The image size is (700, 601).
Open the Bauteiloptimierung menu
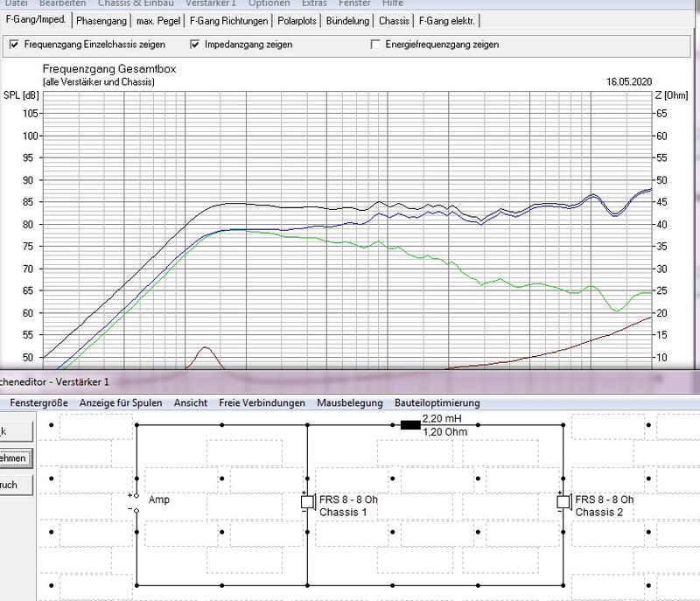click(x=437, y=402)
